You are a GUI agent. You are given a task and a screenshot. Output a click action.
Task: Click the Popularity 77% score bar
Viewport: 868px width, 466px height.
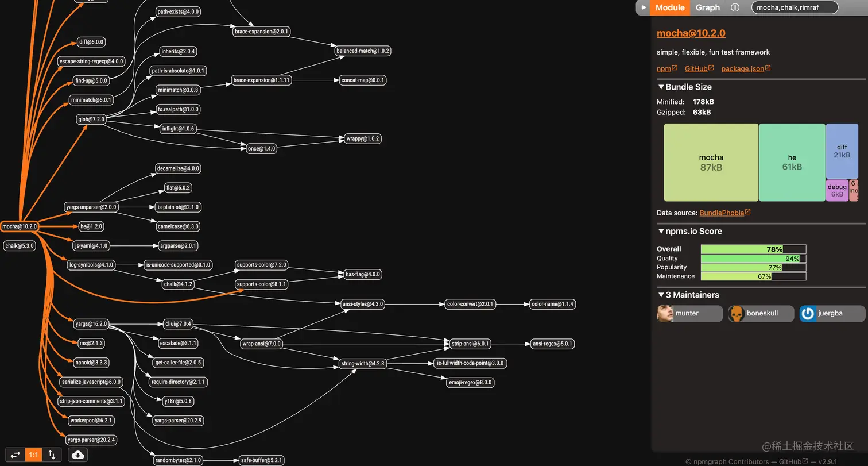tap(753, 267)
